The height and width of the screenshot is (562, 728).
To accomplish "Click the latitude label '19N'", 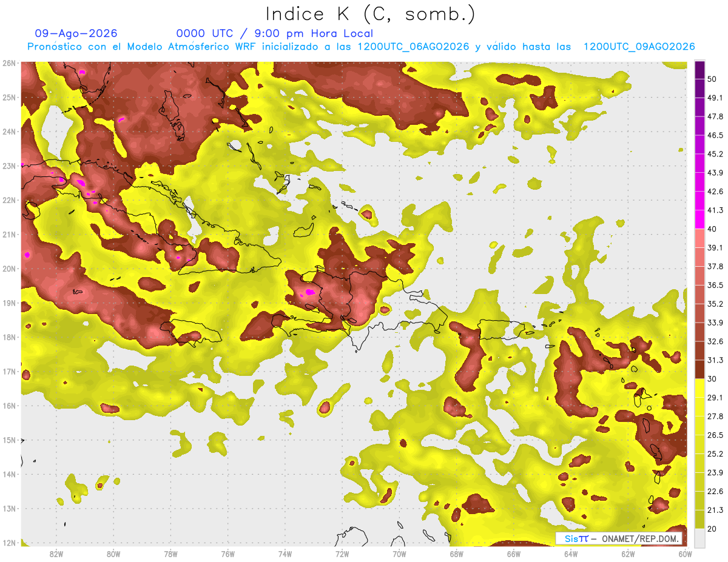I will click(x=9, y=303).
